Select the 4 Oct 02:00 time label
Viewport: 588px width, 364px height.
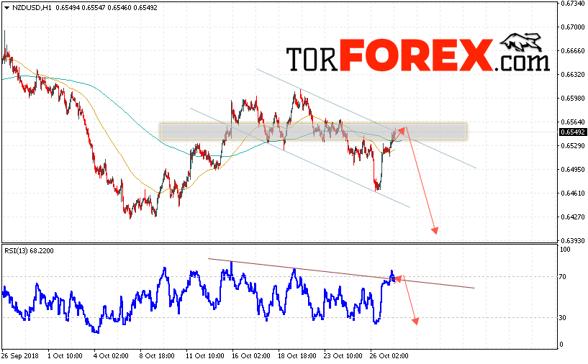click(x=111, y=355)
